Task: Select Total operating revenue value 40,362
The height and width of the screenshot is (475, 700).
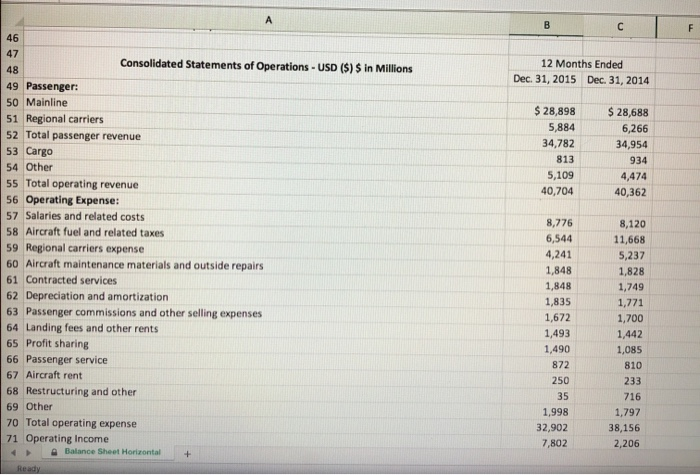Action: (630, 192)
